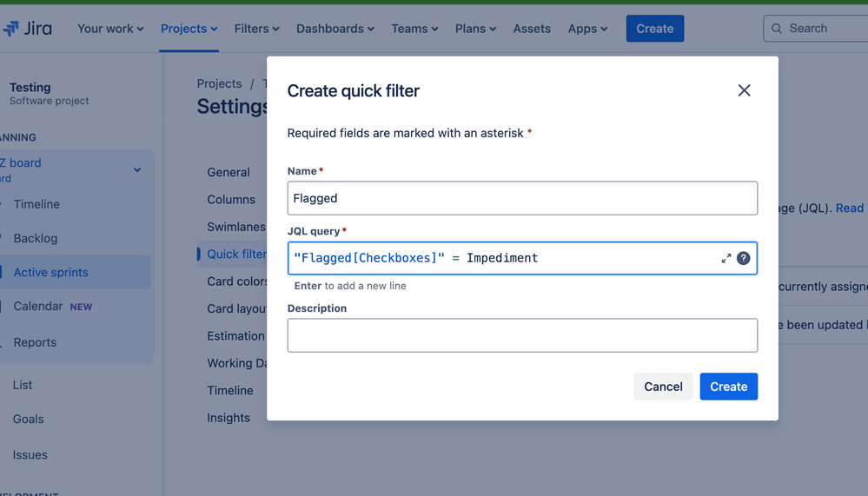This screenshot has height=496, width=868.
Task: Open Backlog in the sidebar
Action: tap(36, 239)
